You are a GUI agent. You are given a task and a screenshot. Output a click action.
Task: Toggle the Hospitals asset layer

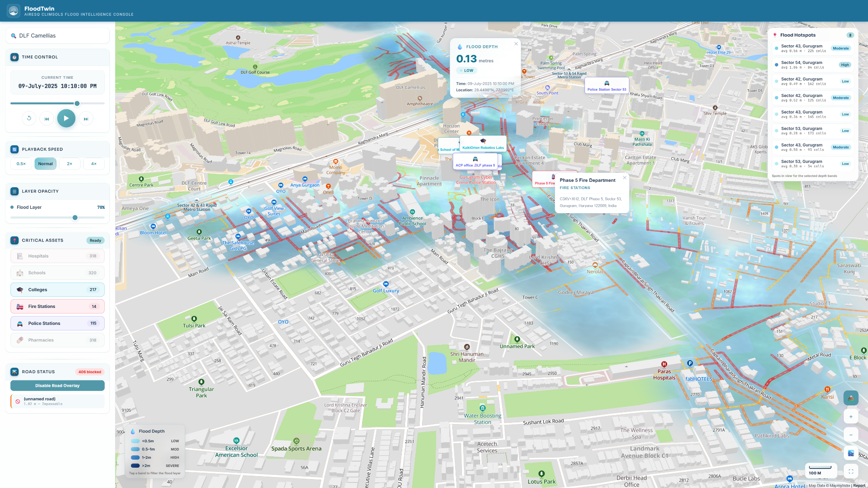[57, 256]
